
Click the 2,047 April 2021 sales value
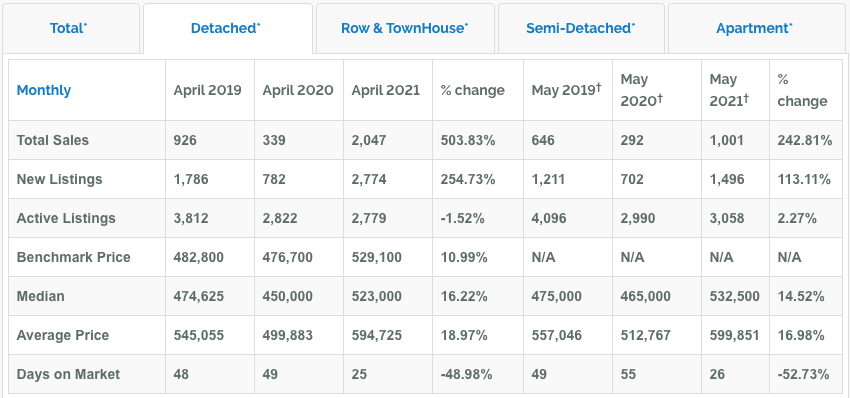[369, 140]
